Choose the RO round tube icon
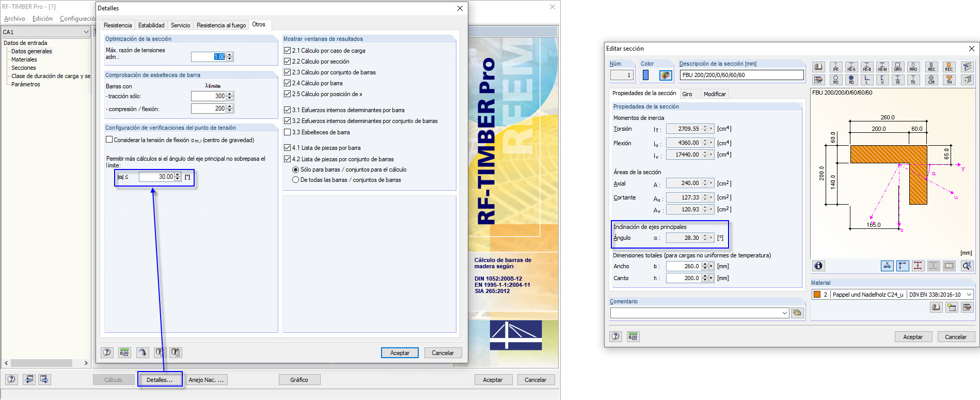This screenshot has width=980, height=400. click(836, 80)
